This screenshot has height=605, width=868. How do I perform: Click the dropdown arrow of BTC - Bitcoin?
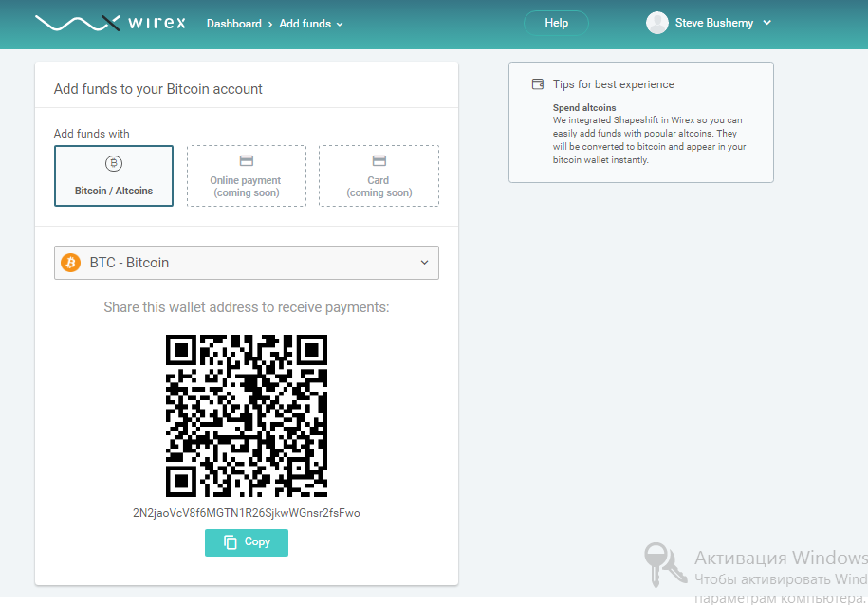click(425, 263)
